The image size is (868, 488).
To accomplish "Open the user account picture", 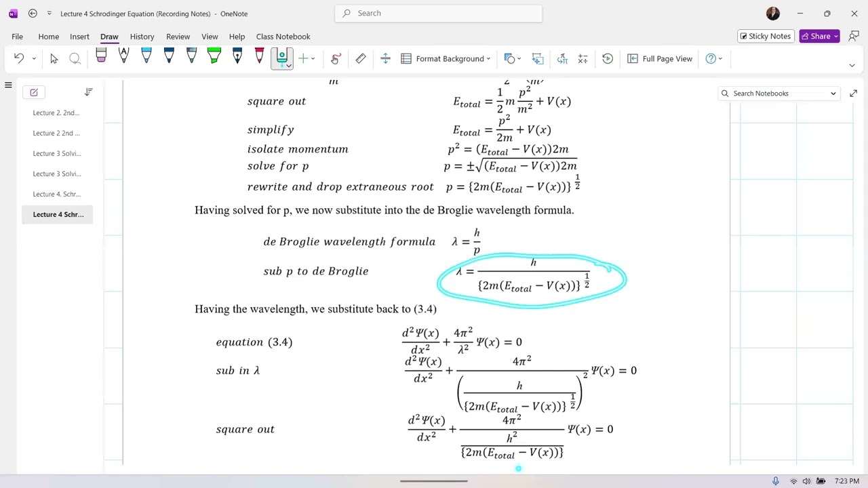I will (x=773, y=14).
